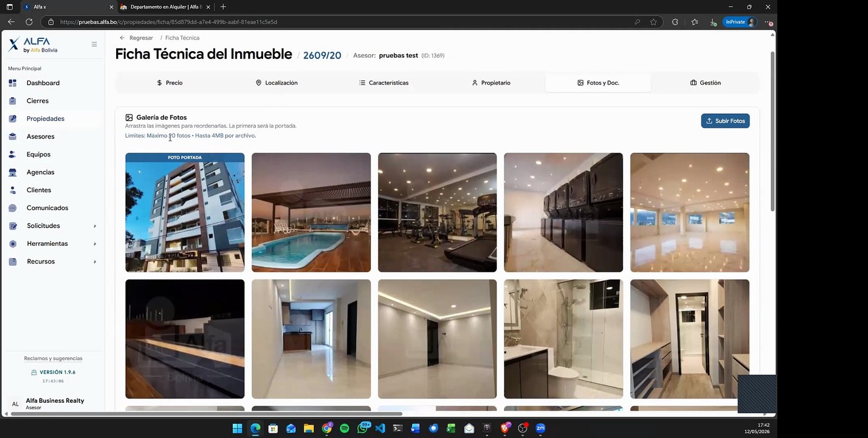Screen dimensions: 868x438
Task: Select the closet with shelves photo
Action: 690,339
